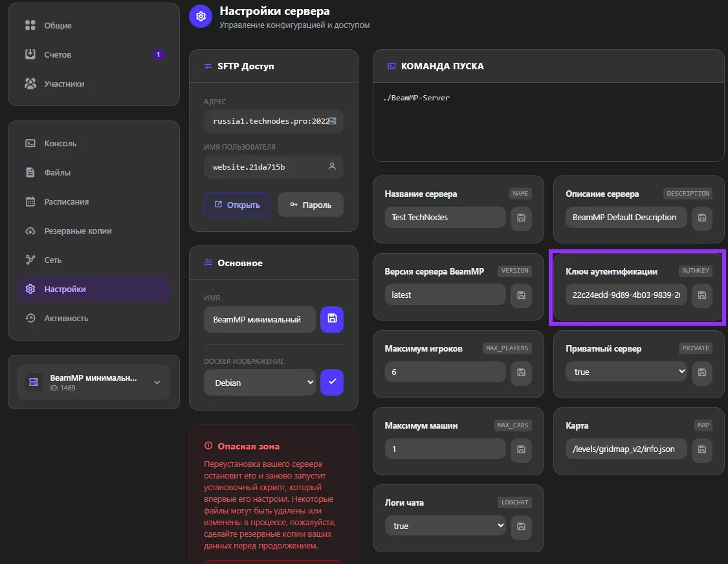
Task: Click the LOGCHAT variable tag
Action: 515,502
